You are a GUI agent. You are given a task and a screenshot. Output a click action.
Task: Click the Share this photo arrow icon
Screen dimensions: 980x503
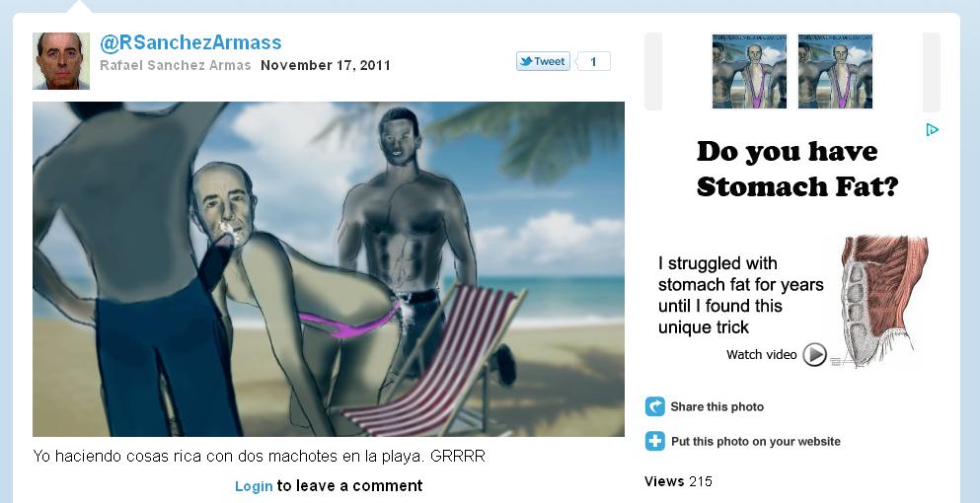(655, 406)
